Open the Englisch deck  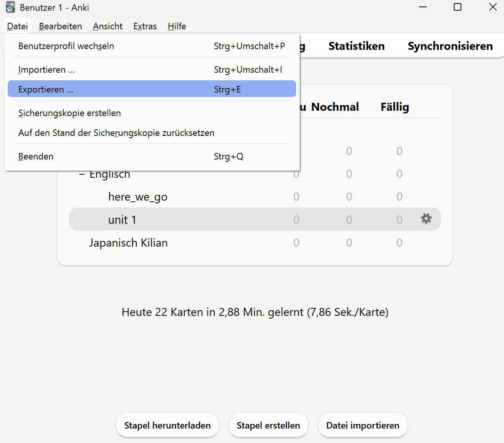[110, 174]
